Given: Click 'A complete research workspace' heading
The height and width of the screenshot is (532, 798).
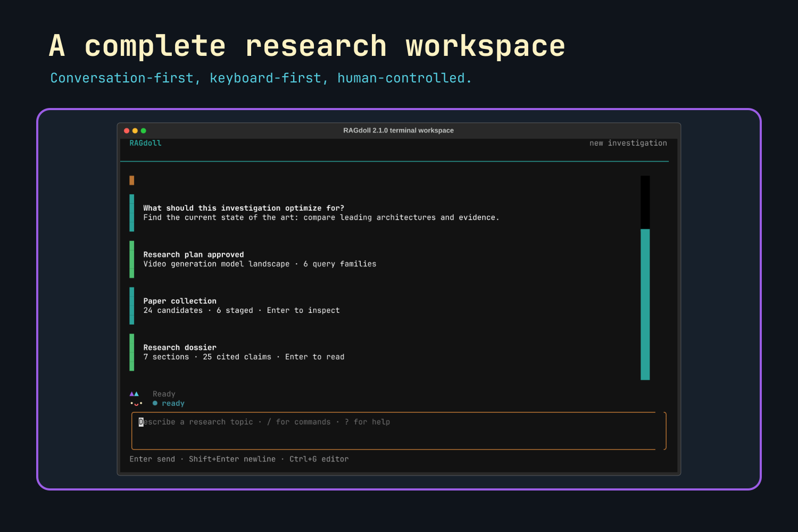Looking at the screenshot, I should pos(307,46).
